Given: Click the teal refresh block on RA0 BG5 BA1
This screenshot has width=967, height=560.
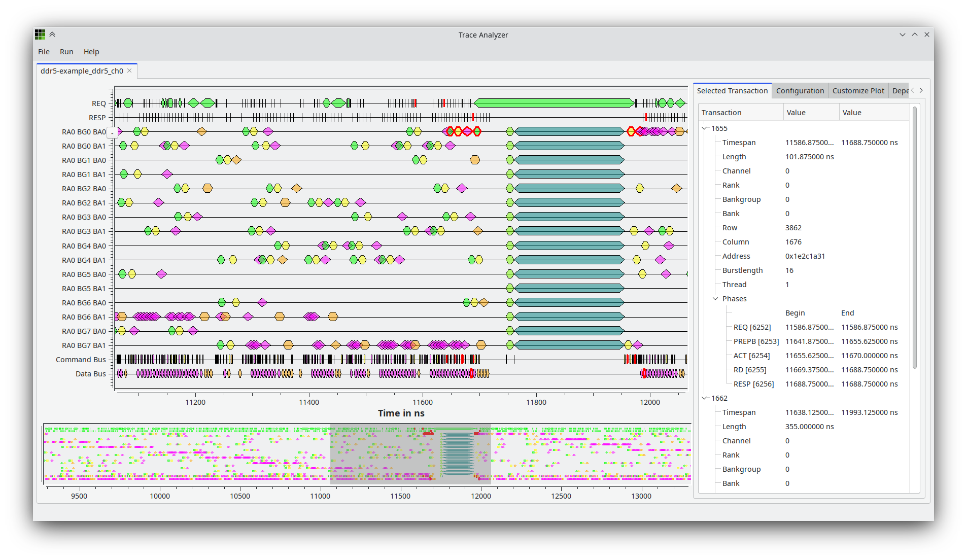Looking at the screenshot, I should pos(568,288).
